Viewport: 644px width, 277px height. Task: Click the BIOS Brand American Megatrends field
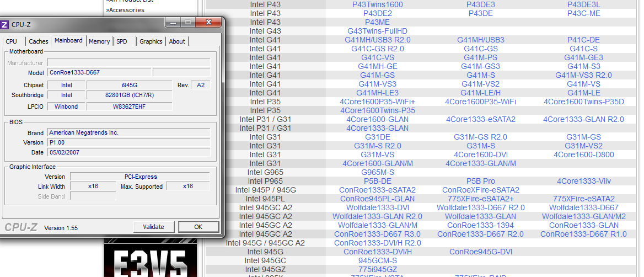[x=129, y=133]
